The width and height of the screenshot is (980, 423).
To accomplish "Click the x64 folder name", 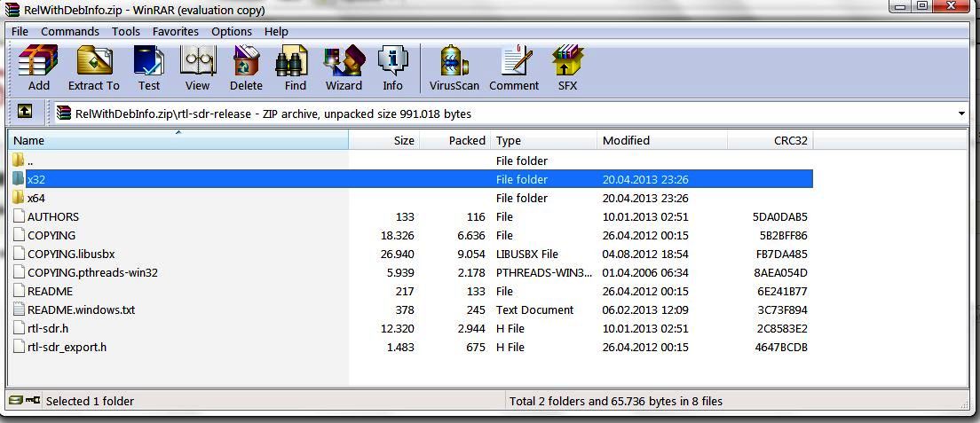I will [36, 198].
